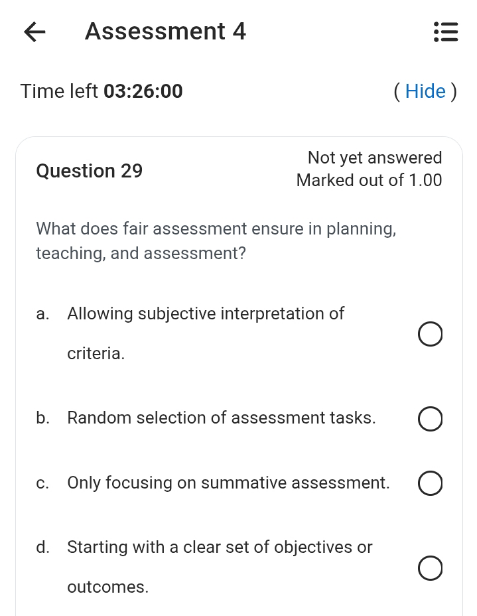The height and width of the screenshot is (616, 477).
Task: Click the 'Random selection of assessment tasks.' text
Action: pos(222,418)
